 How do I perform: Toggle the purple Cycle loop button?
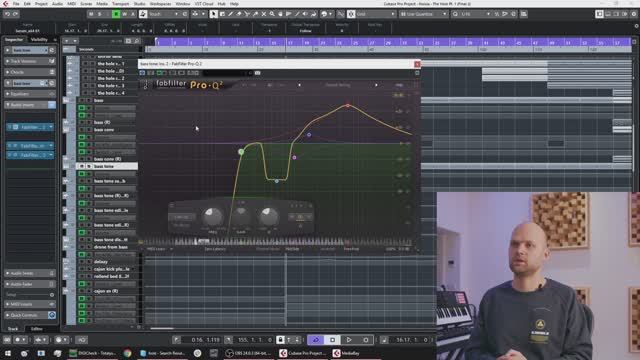(316, 340)
